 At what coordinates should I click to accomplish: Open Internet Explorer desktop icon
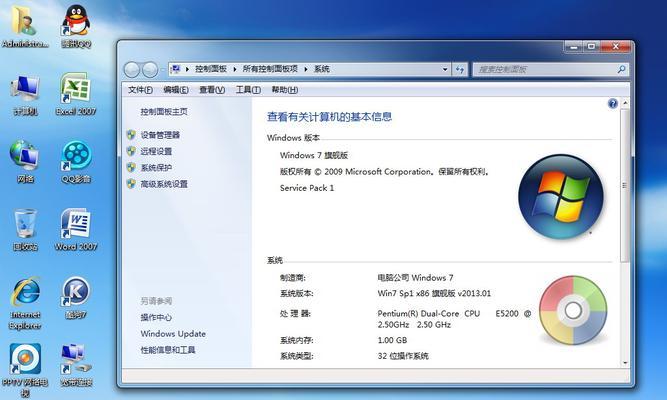coord(25,303)
